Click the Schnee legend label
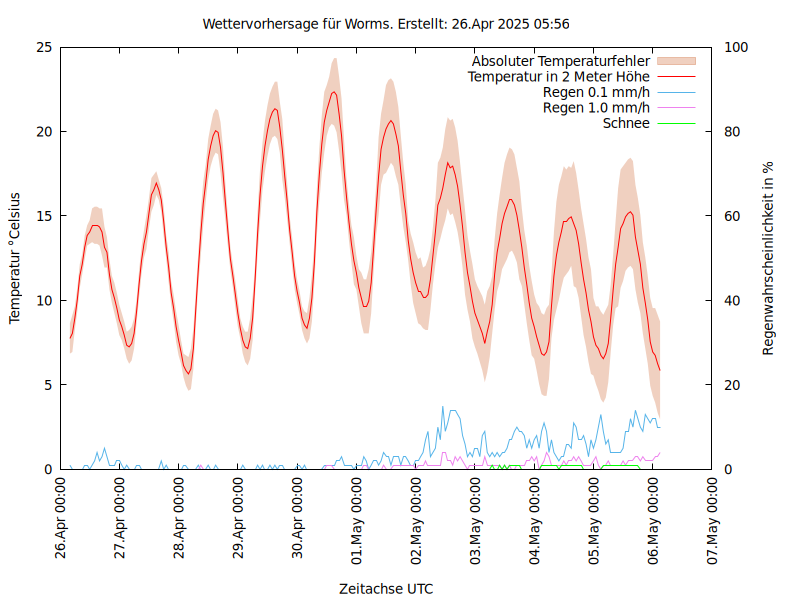 pos(626,123)
